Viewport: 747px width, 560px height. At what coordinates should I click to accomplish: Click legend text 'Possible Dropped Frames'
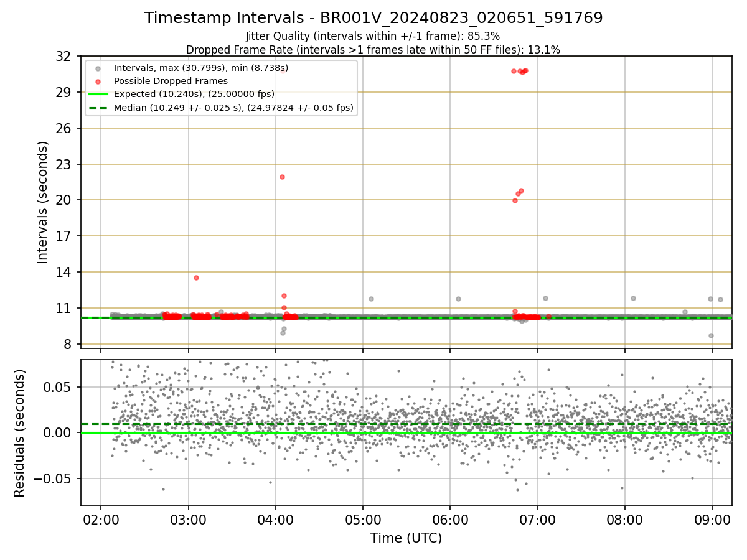point(171,81)
